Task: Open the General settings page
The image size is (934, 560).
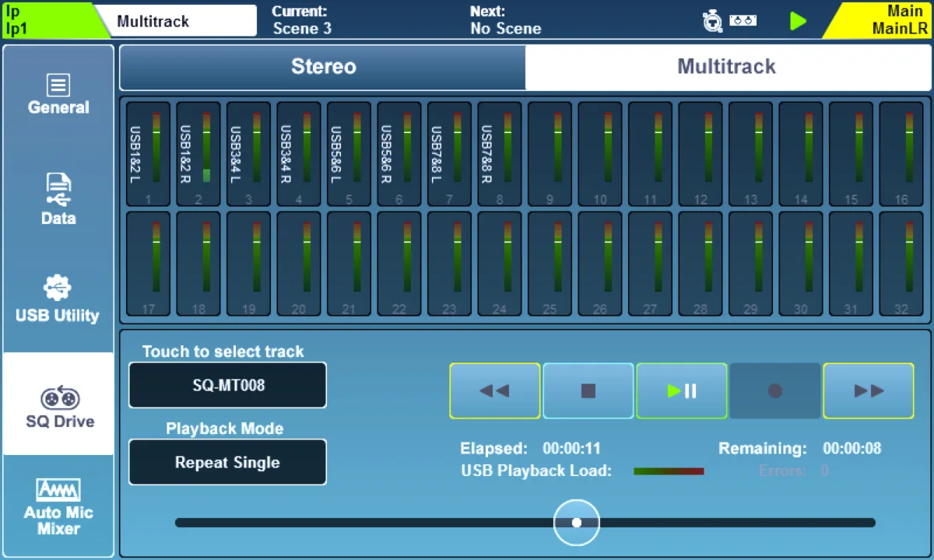Action: click(58, 96)
